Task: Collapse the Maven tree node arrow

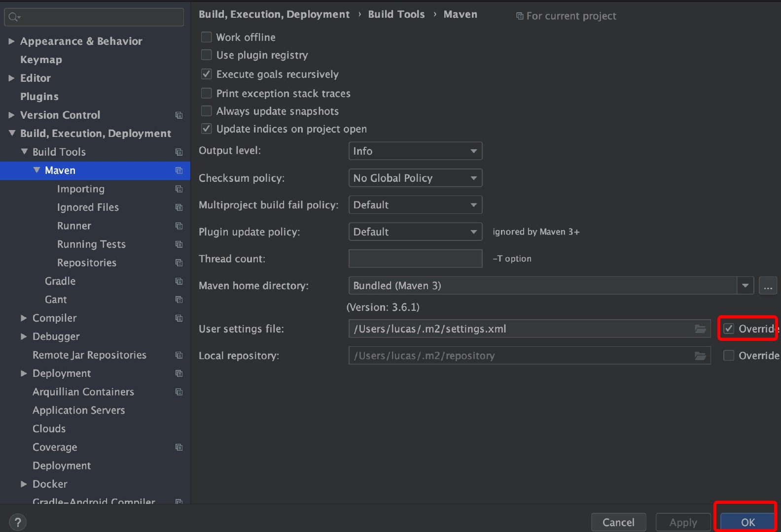Action: (36, 170)
